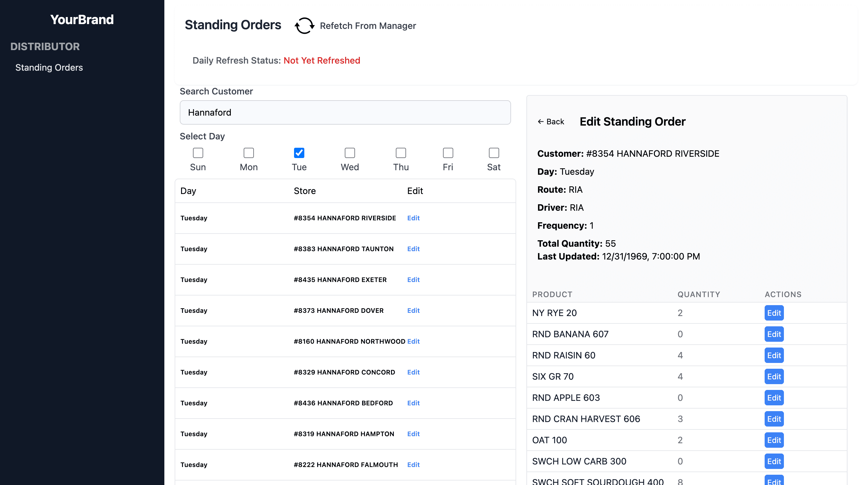868x485 pixels.
Task: Toggle the Thu day checkbox
Action: 401,153
